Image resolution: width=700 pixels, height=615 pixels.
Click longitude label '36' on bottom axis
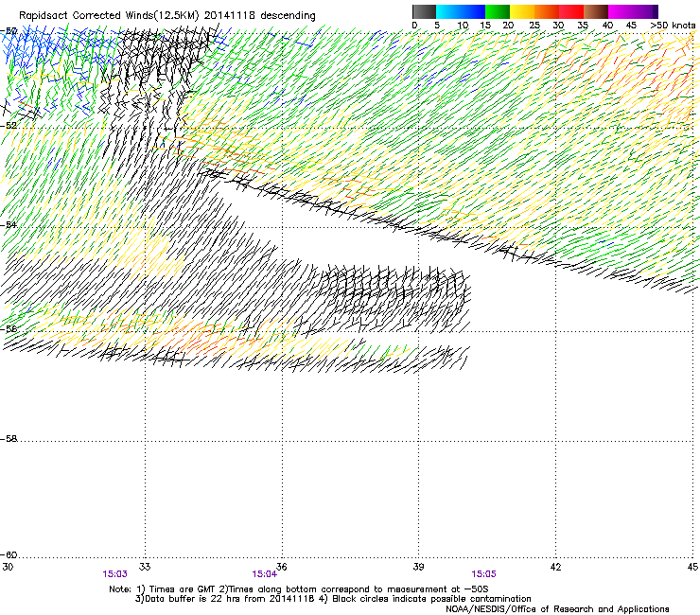(281, 567)
